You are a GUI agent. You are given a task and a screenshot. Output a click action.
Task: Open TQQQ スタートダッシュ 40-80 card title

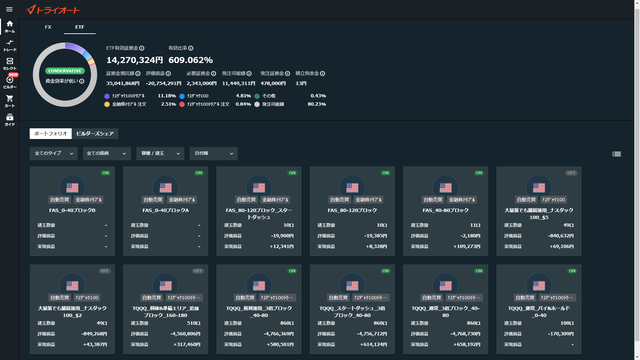tap(352, 311)
